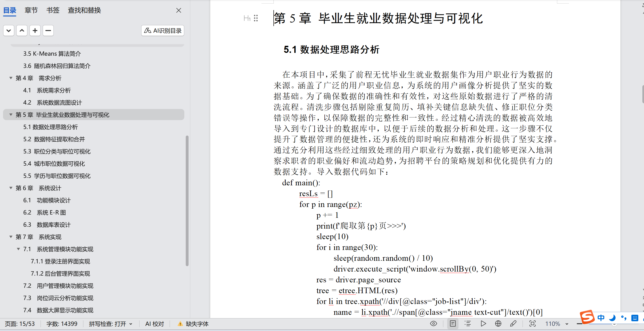This screenshot has width=644, height=331.
Task: Toggle Sogou 中 Chinese/English mode
Action: coord(601,318)
